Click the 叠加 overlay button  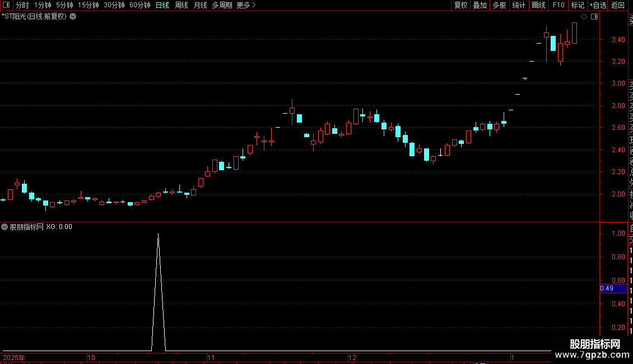point(480,5)
